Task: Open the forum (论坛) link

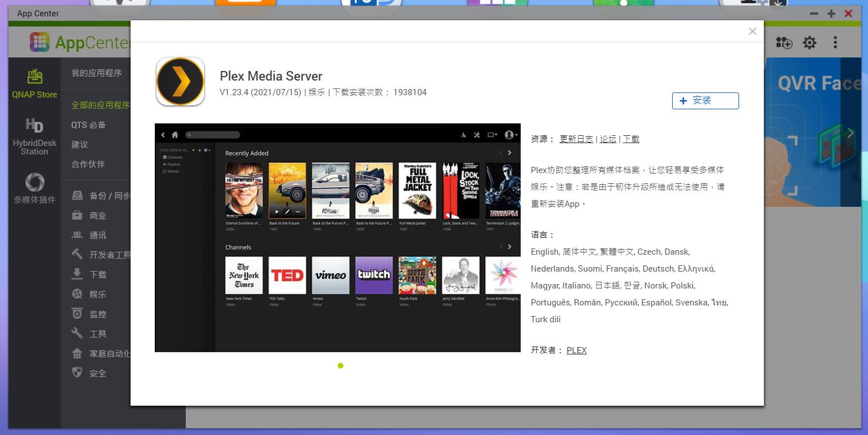Action: coord(607,139)
